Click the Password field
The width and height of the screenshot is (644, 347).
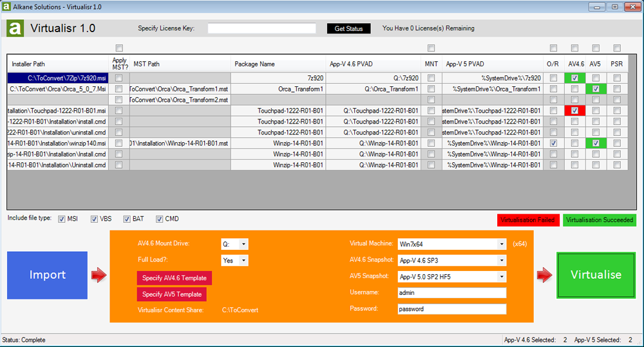pos(452,309)
